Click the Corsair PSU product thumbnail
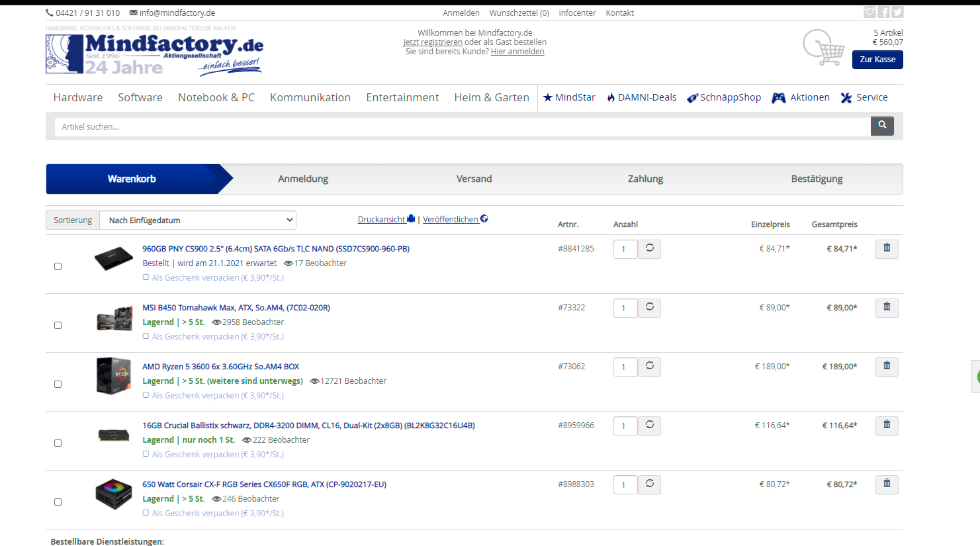This screenshot has width=980, height=546. click(114, 494)
